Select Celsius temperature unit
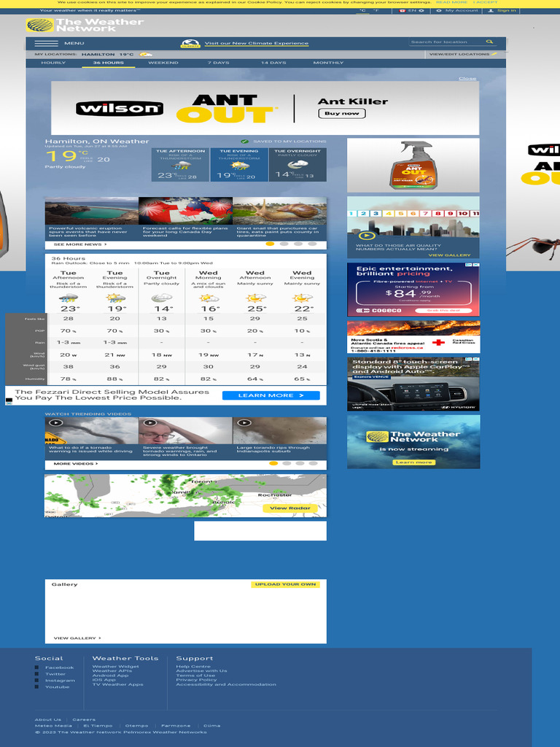The width and height of the screenshot is (560, 747). tap(362, 10)
